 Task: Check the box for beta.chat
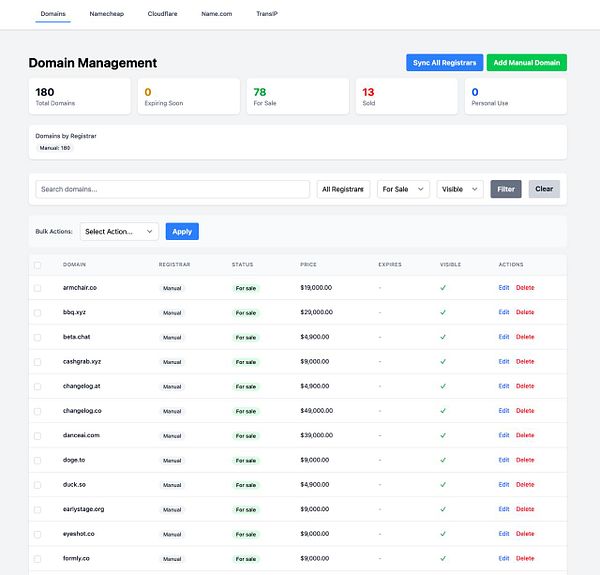(38, 337)
